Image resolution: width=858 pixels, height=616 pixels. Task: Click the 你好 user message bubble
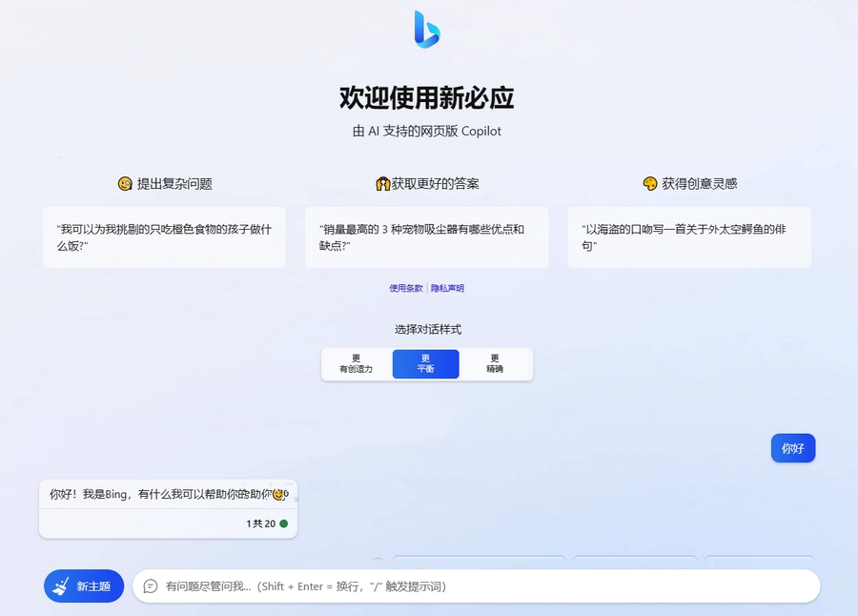[792, 448]
